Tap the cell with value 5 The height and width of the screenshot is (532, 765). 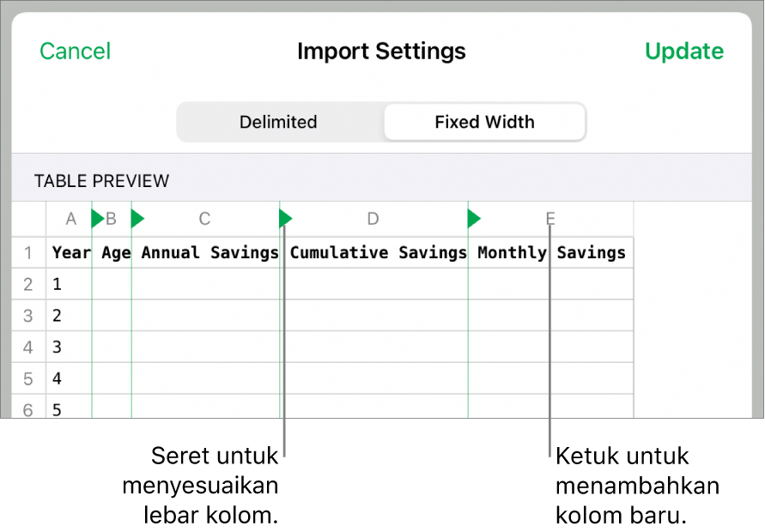pyautogui.click(x=57, y=409)
